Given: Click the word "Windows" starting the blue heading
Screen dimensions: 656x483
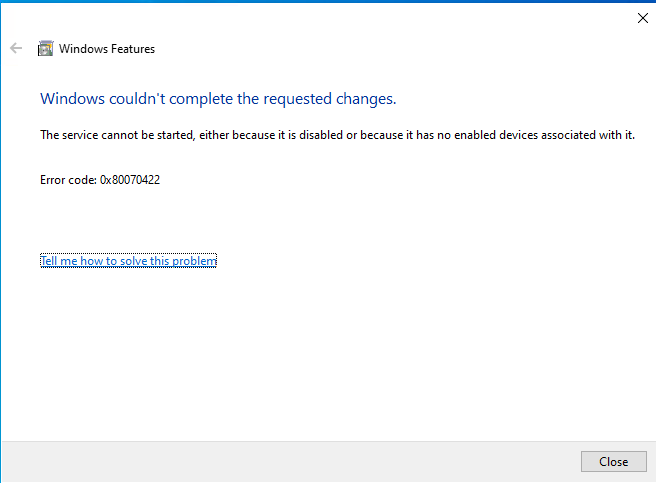Looking at the screenshot, I should (71, 98).
